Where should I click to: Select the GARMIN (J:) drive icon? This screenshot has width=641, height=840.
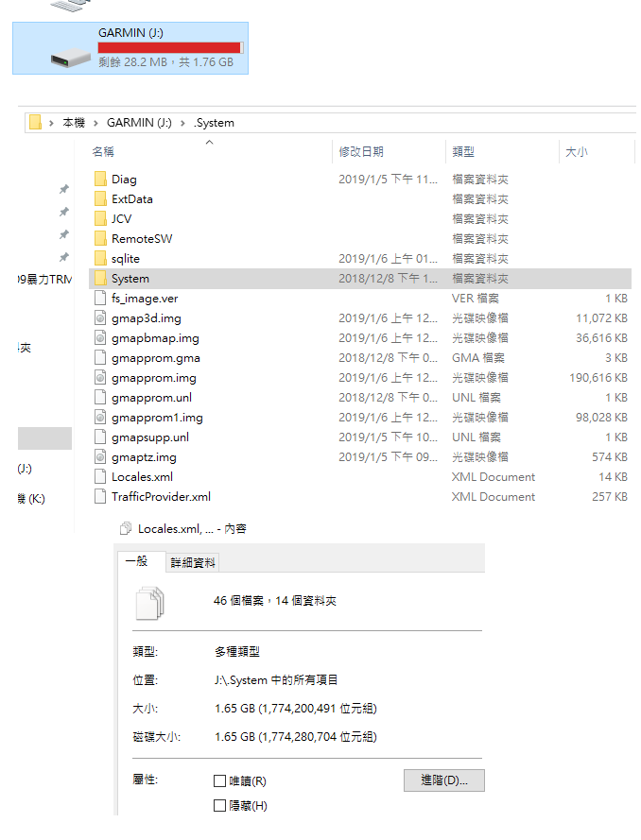point(71,58)
